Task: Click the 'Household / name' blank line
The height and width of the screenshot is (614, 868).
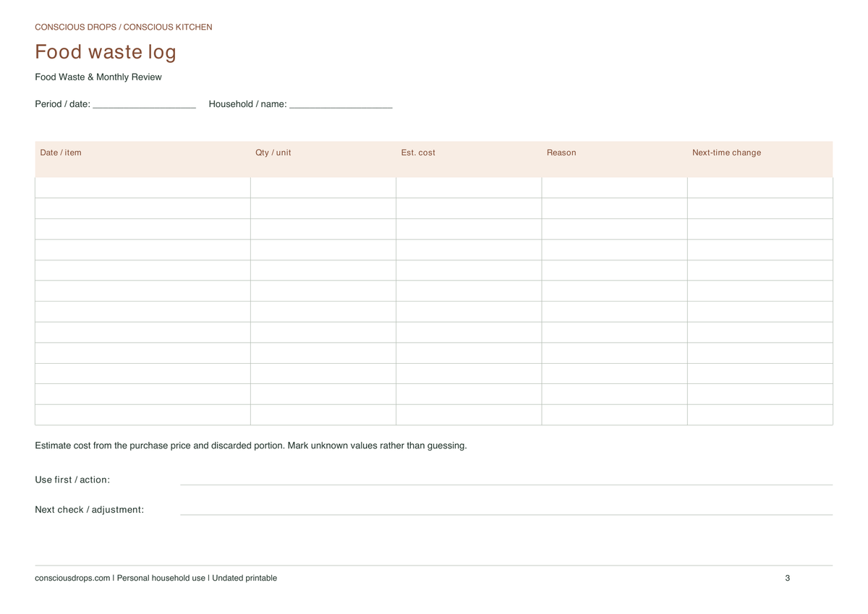Action: (x=341, y=105)
